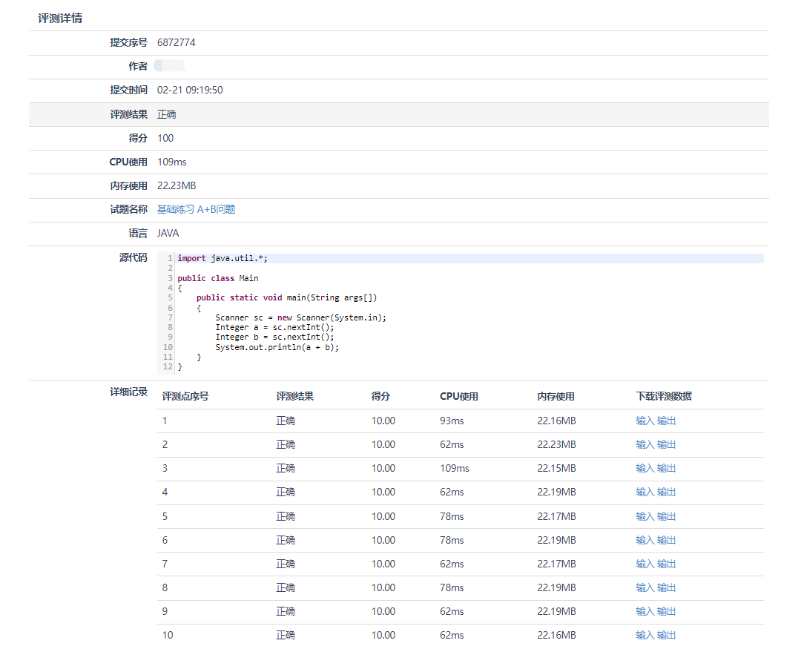Download 输入 data for test point 2
Viewport: 804px width, 672px height.
tap(645, 444)
